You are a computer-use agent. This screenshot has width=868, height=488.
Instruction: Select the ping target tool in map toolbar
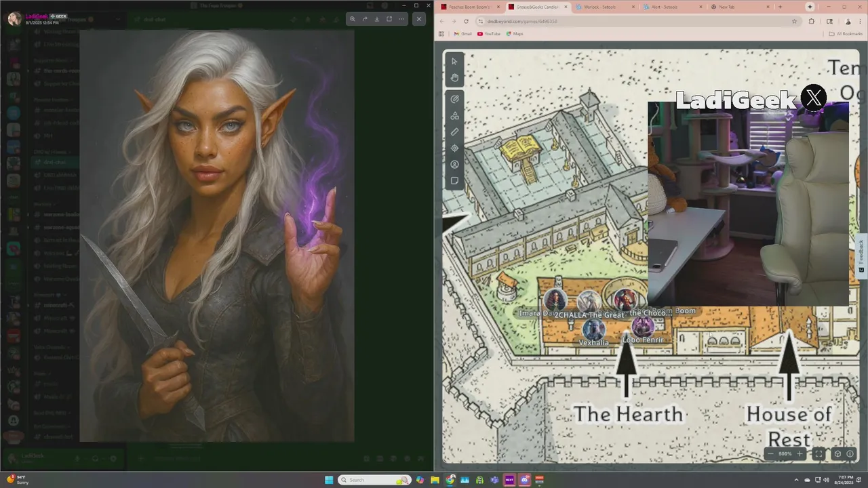(x=454, y=148)
